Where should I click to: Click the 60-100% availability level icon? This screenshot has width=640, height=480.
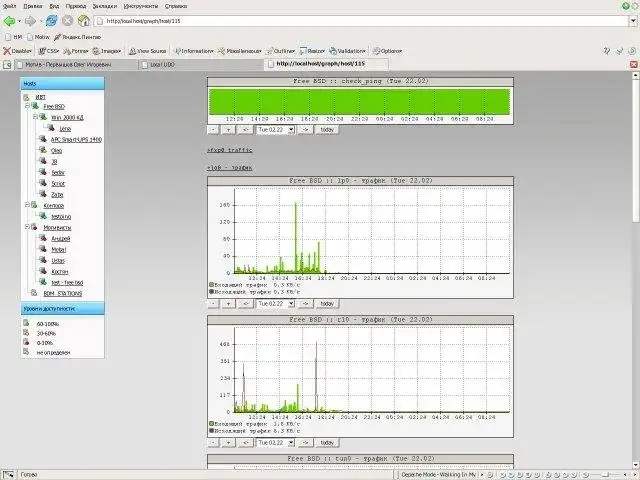coord(26,323)
